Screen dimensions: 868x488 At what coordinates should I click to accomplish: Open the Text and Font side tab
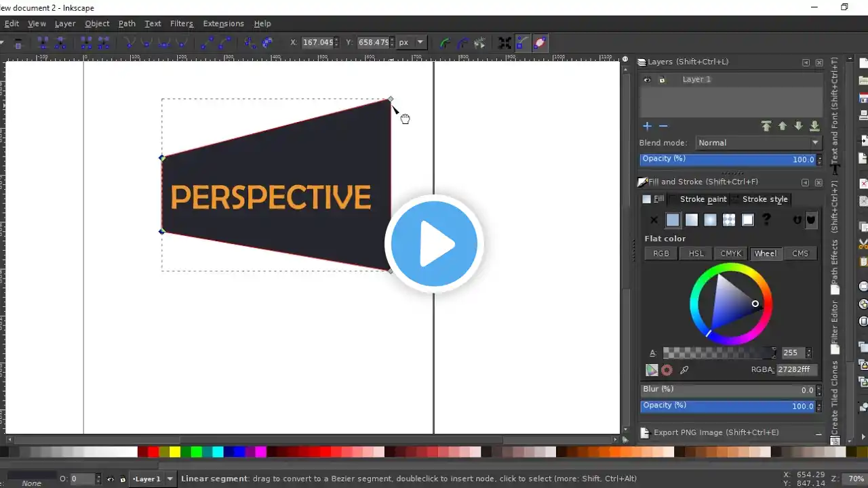tap(835, 117)
